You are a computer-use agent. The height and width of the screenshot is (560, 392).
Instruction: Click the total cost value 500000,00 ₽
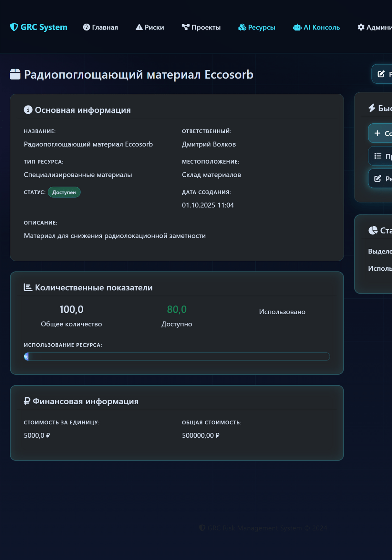[x=201, y=435]
